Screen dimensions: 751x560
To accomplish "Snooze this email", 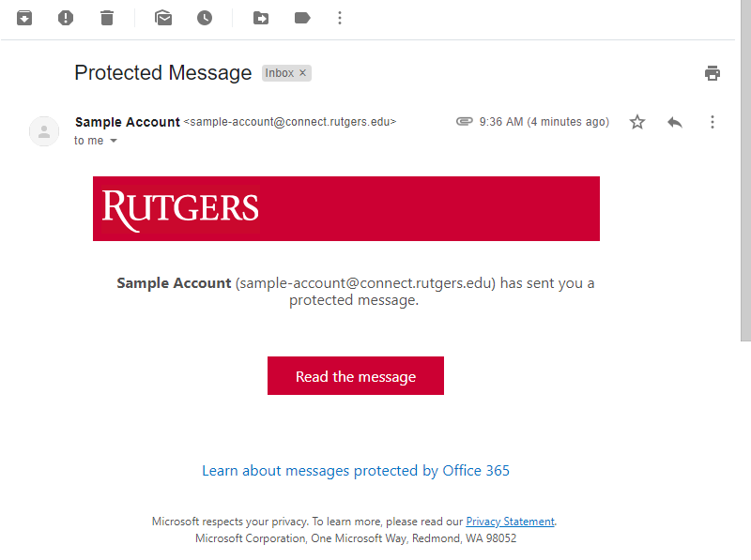I will tap(205, 18).
